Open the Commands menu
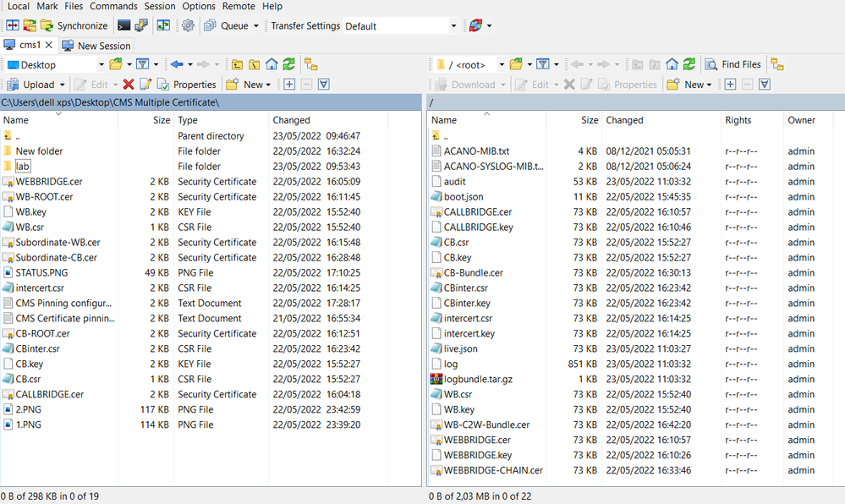 (x=113, y=7)
